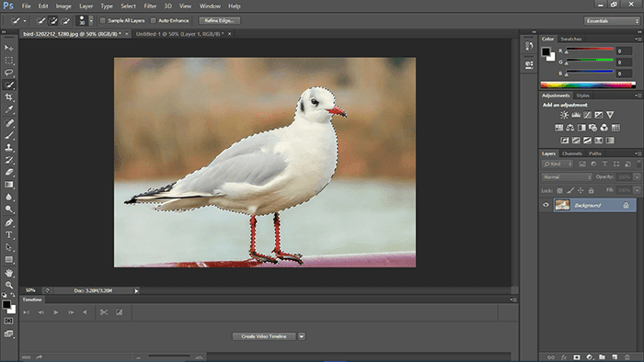The height and width of the screenshot is (362, 644).
Task: Click the color spectrum ramp bar
Action: 588,85
